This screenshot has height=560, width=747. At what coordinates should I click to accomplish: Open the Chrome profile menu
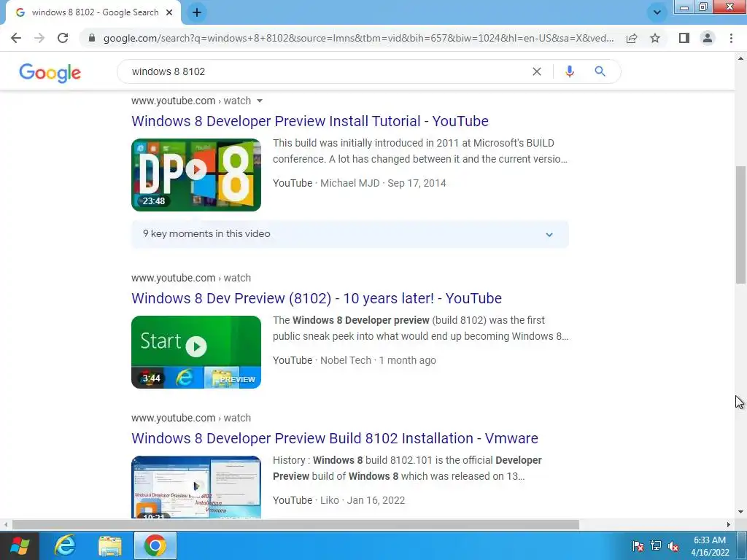click(708, 38)
